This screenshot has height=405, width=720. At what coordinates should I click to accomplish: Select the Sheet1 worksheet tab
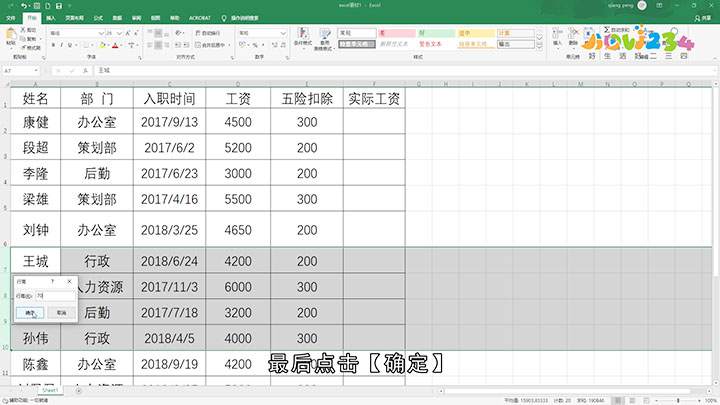(x=50, y=390)
